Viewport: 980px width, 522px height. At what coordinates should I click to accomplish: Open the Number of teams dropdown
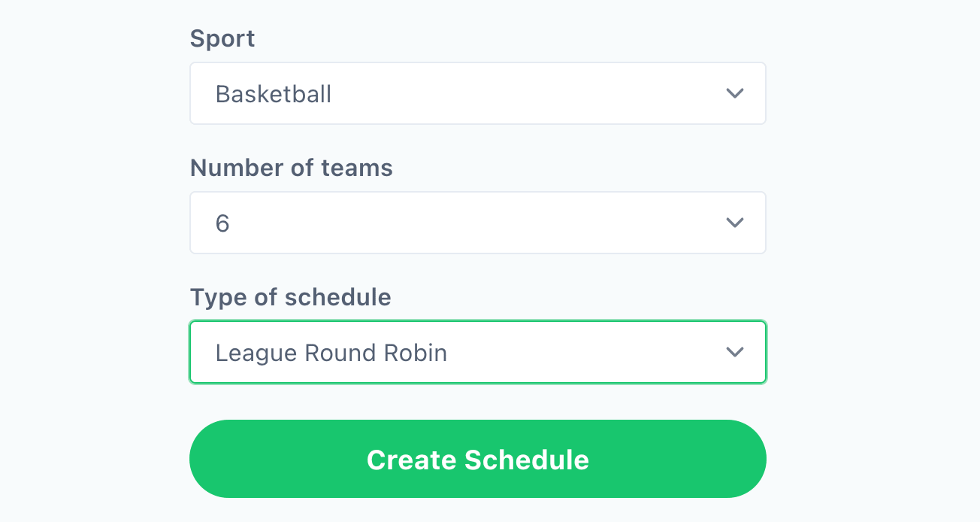478,223
